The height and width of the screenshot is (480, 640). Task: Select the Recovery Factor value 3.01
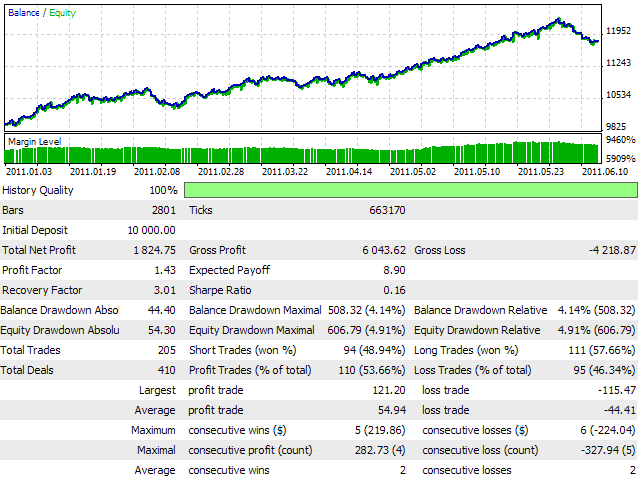(164, 290)
